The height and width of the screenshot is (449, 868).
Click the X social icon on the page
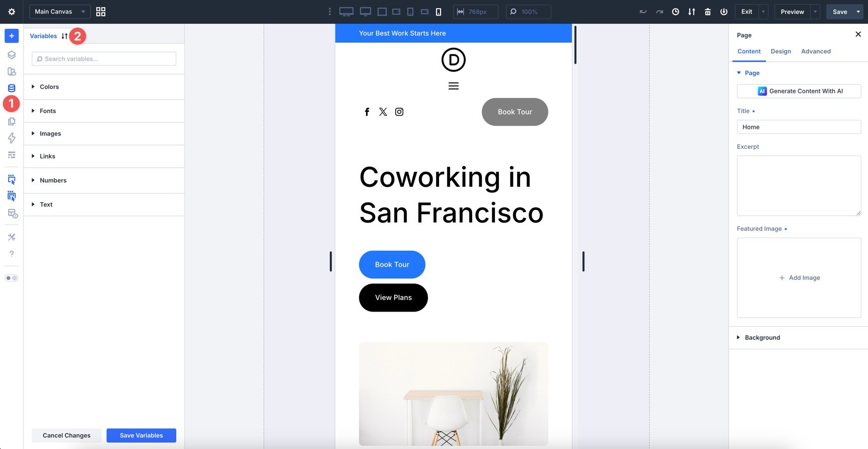[x=383, y=112]
